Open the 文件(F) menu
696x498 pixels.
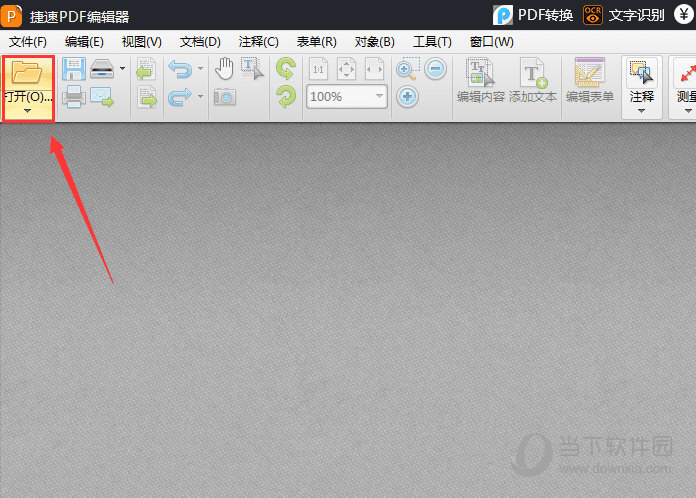[28, 42]
